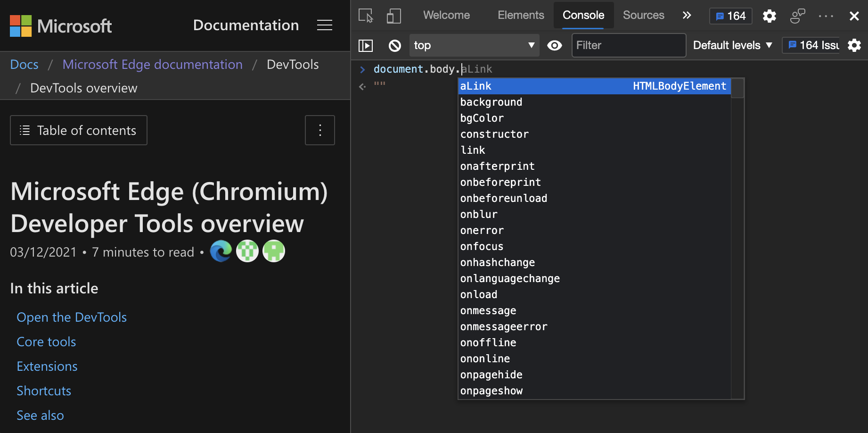
Task: Expand the Default levels dropdown
Action: [x=733, y=45]
